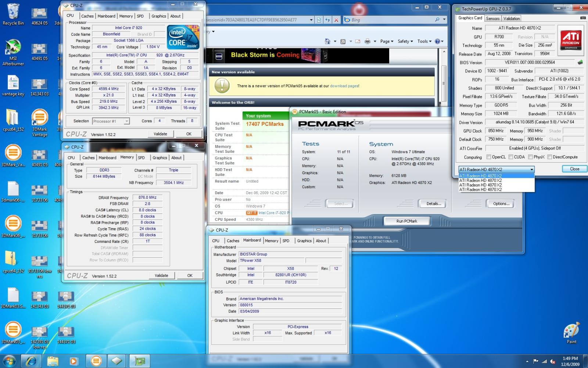The height and width of the screenshot is (368, 588).
Task: Click the Action Center flag tray icon
Action: pos(535,361)
